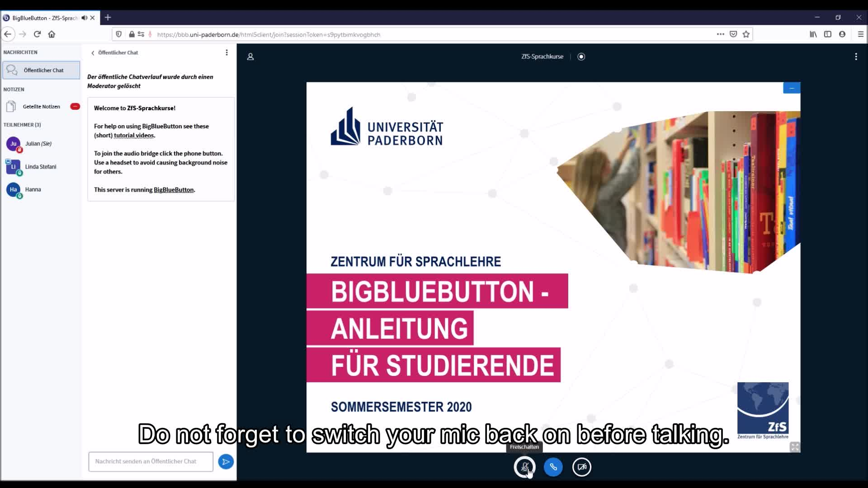Unmute microphone with the Freischalten button
Image resolution: width=868 pixels, height=488 pixels.
coord(524,467)
